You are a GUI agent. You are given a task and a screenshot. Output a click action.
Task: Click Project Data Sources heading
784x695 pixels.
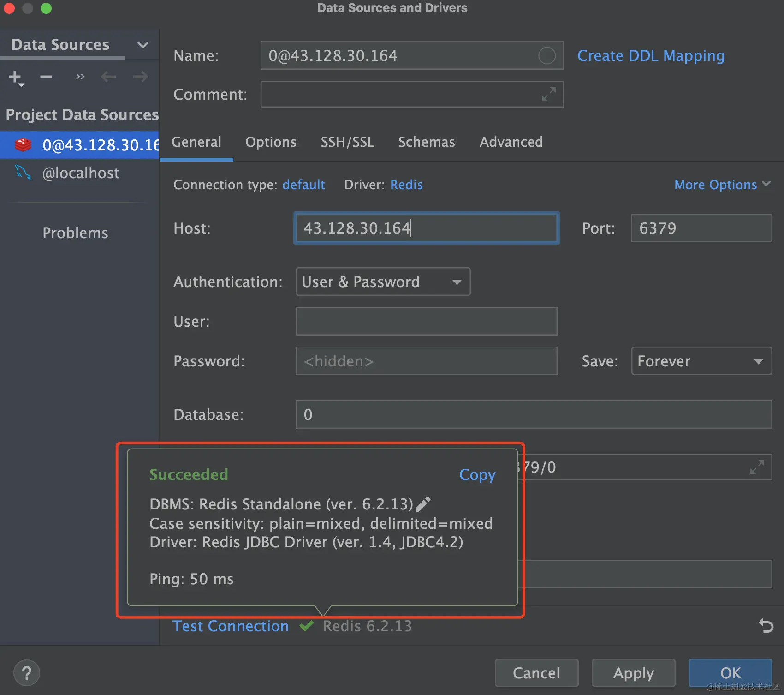point(82,114)
